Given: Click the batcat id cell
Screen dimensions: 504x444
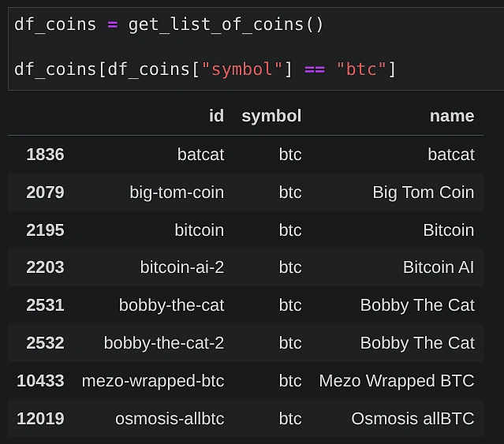Looking at the screenshot, I should [200, 155].
